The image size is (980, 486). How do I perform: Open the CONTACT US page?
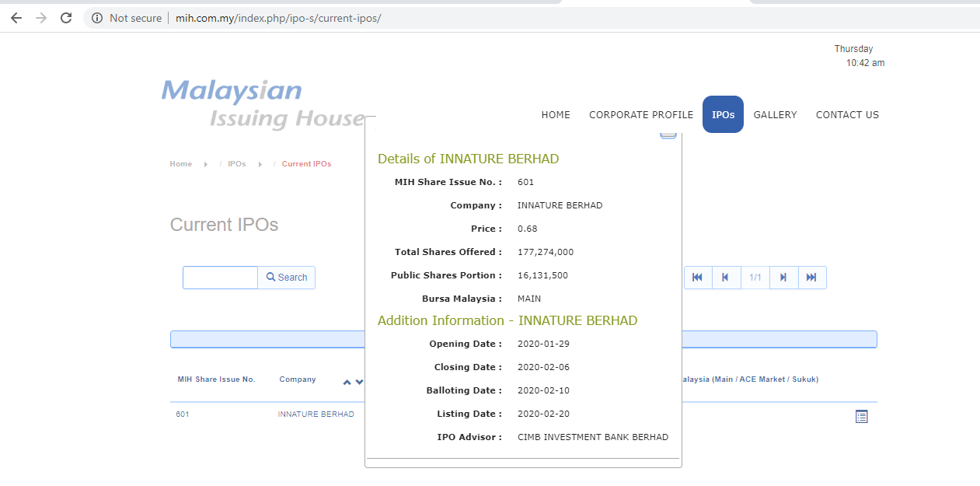tap(847, 114)
